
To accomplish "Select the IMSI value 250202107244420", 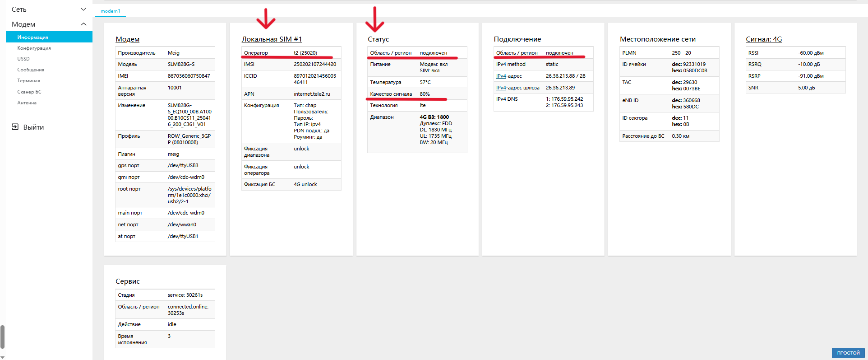I will point(315,64).
